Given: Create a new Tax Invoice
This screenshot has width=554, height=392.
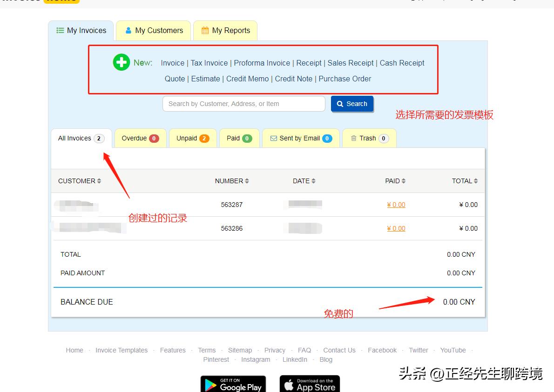Looking at the screenshot, I should click(208, 63).
